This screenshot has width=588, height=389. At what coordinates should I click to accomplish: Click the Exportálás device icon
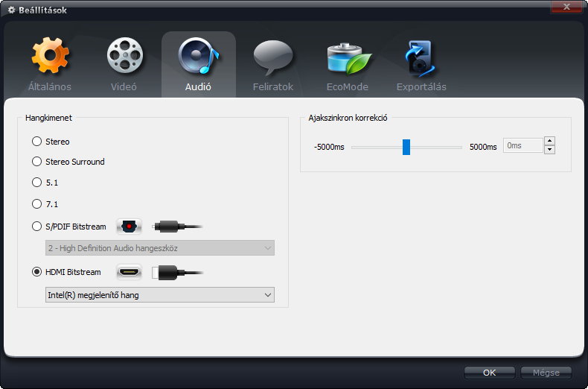[x=420, y=59]
